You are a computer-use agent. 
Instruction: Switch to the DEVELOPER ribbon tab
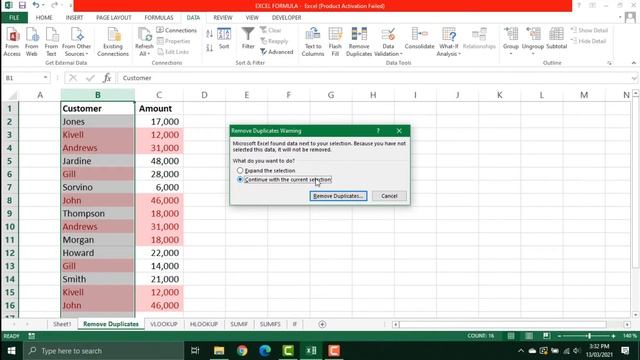click(287, 18)
